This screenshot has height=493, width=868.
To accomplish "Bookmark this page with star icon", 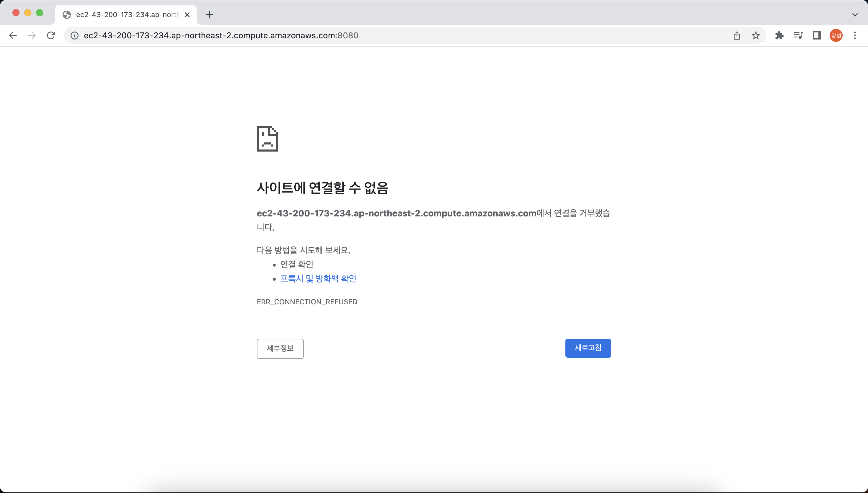I will click(756, 36).
